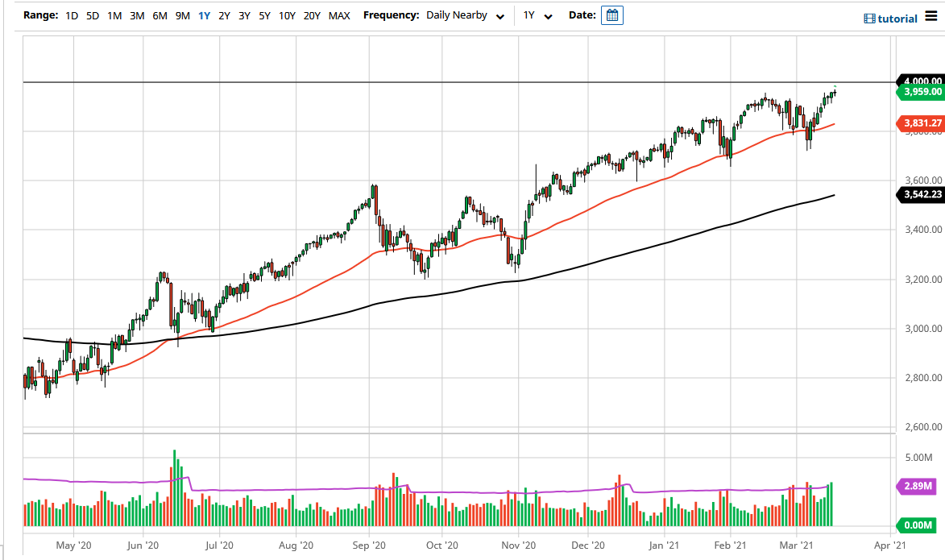Switch to the MAX range view
This screenshot has height=560, width=945.
pos(340,15)
